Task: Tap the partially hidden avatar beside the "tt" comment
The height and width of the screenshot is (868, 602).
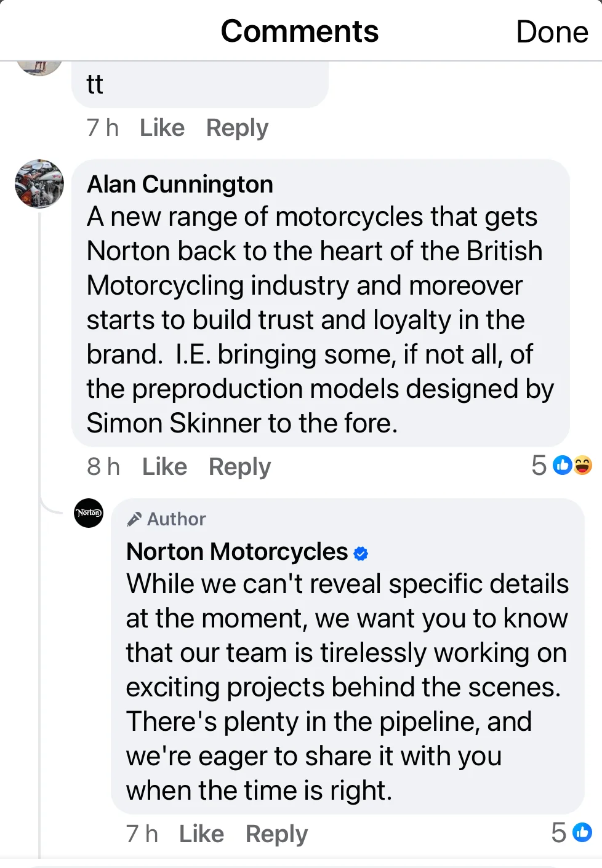Action: click(39, 68)
